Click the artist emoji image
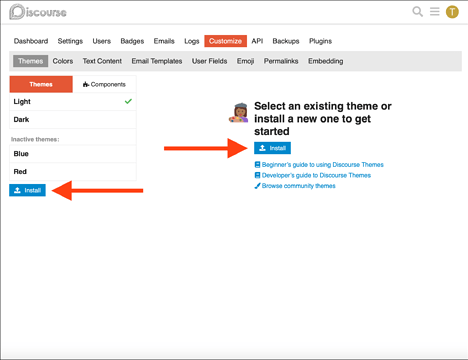 pos(239,113)
